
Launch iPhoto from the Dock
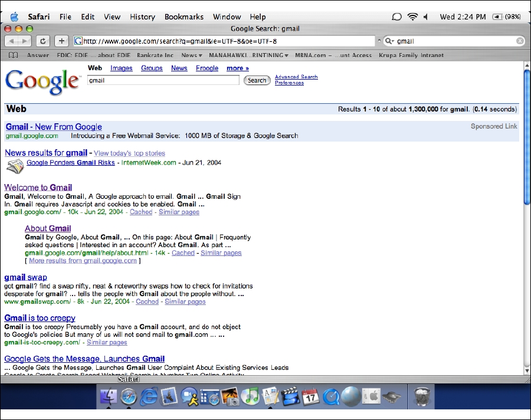(230, 396)
